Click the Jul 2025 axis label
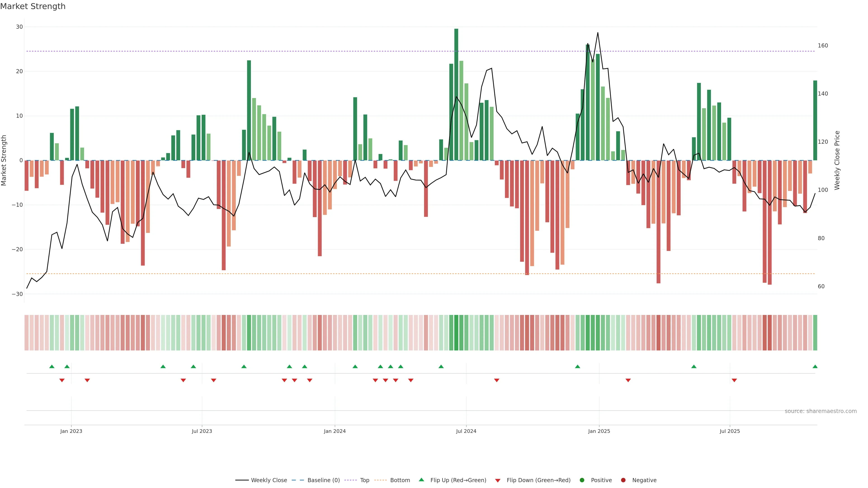Screen dimensions: 868x488 click(729, 431)
